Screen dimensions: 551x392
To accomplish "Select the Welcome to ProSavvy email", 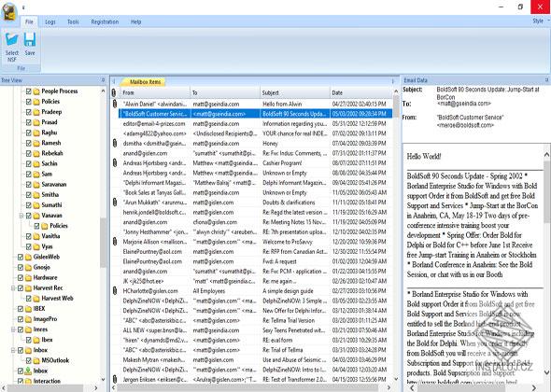I will click(256, 242).
